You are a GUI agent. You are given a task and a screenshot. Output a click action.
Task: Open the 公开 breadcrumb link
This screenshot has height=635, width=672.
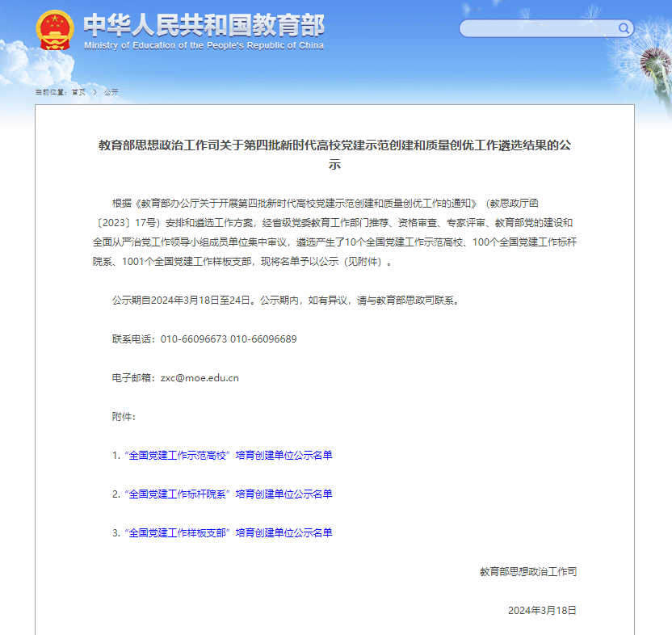pos(111,92)
